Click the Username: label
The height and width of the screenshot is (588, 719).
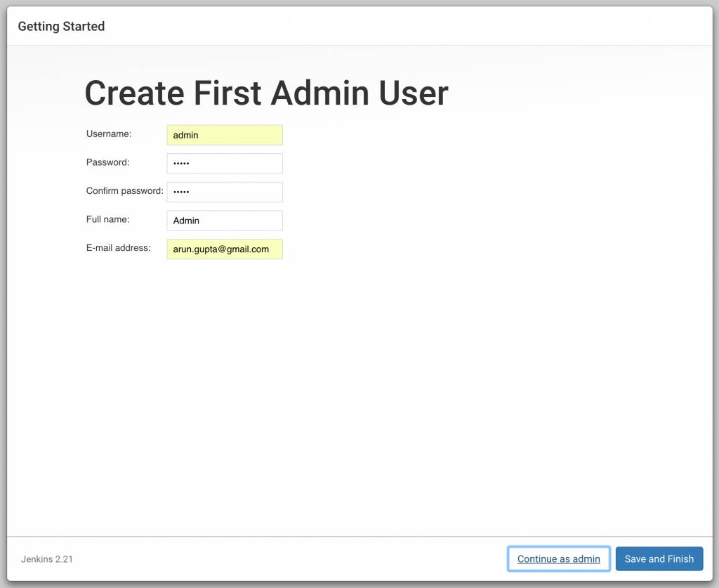point(109,134)
